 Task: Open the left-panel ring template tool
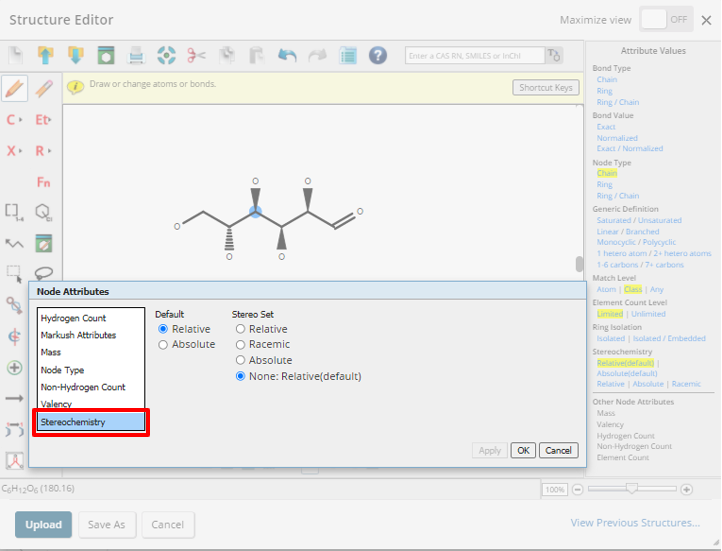click(44, 244)
